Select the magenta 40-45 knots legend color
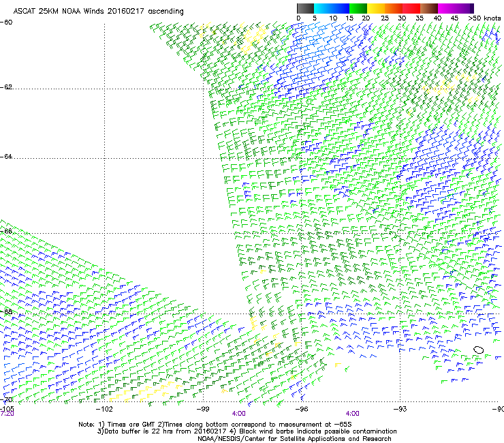This screenshot has height=443, width=504. click(x=447, y=8)
